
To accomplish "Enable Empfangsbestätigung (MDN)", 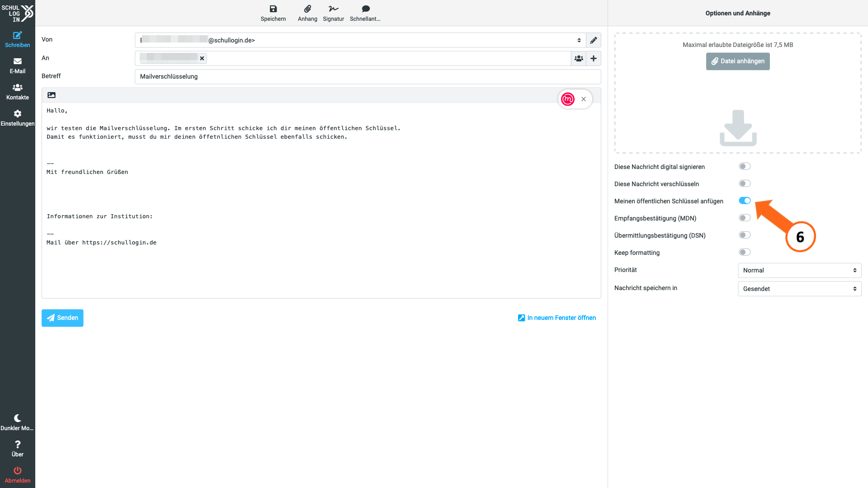I will click(745, 218).
